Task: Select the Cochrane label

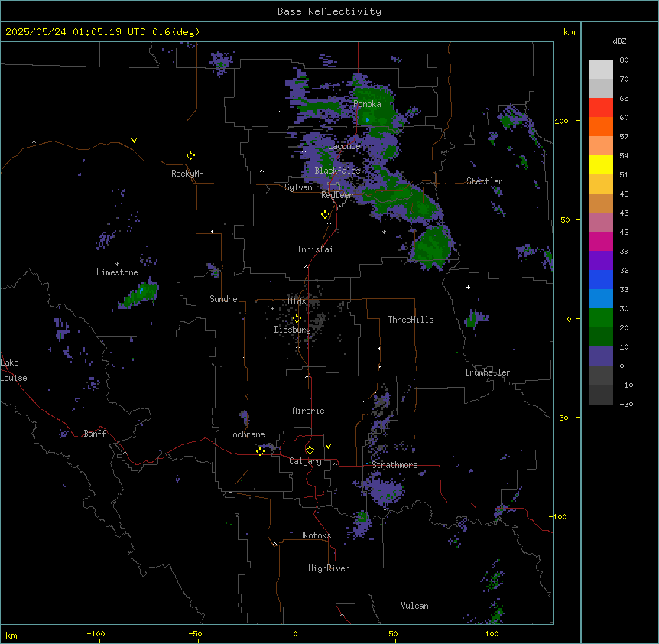Action: (x=246, y=434)
